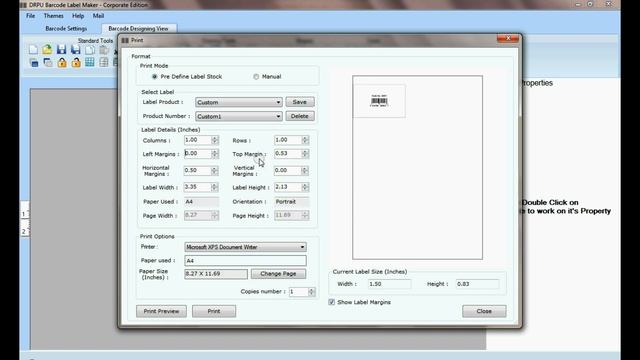Click the Paper used A4 field in Print Options

tap(245, 260)
